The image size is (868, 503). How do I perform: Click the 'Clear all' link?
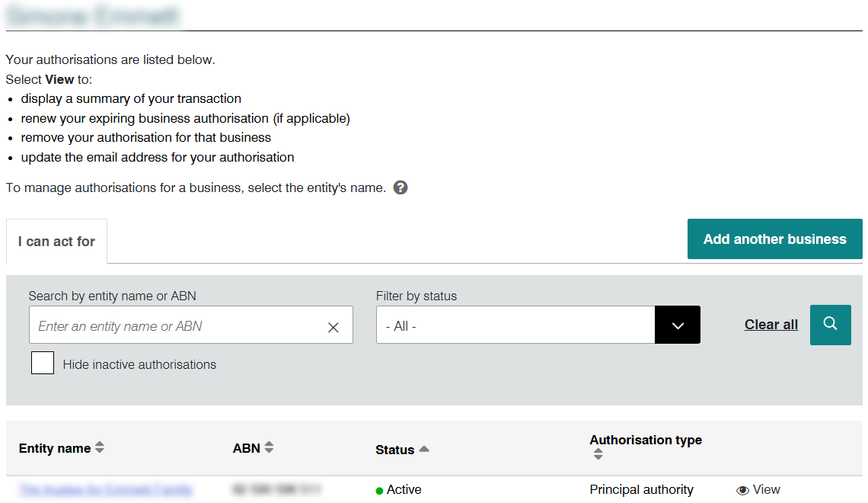pos(771,325)
